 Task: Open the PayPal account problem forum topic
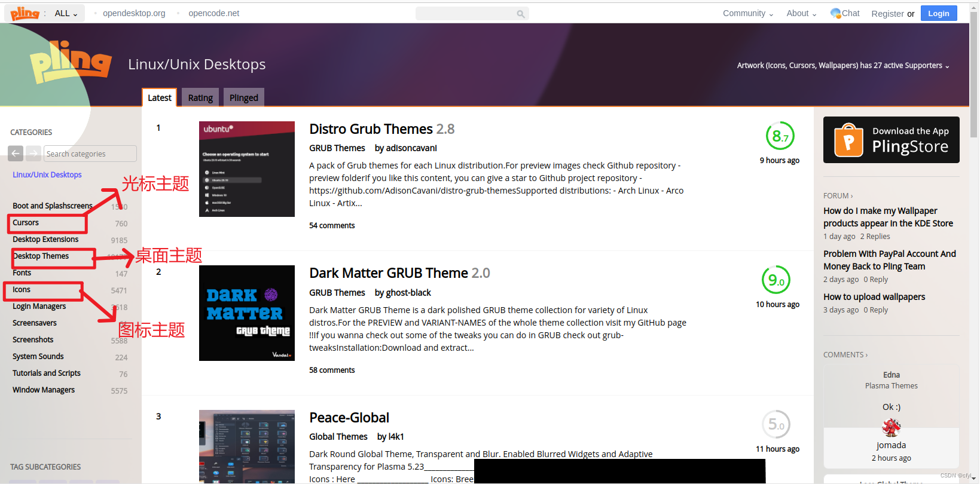click(890, 260)
